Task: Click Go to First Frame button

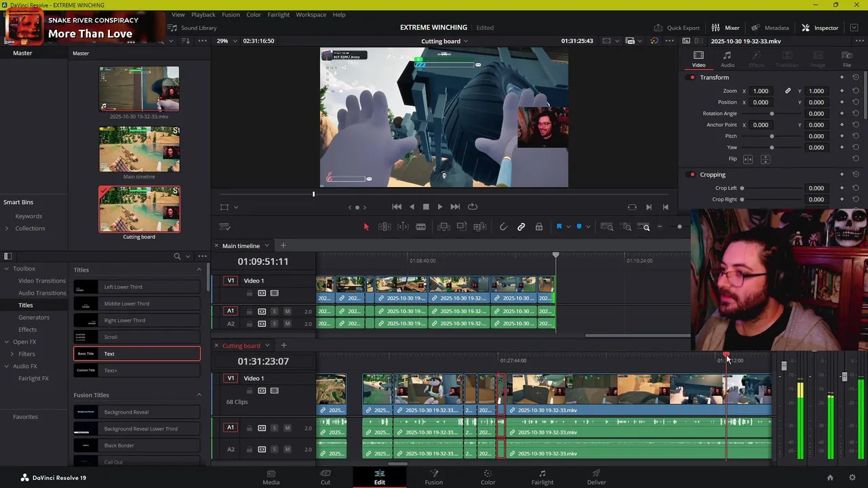Action: pos(397,207)
